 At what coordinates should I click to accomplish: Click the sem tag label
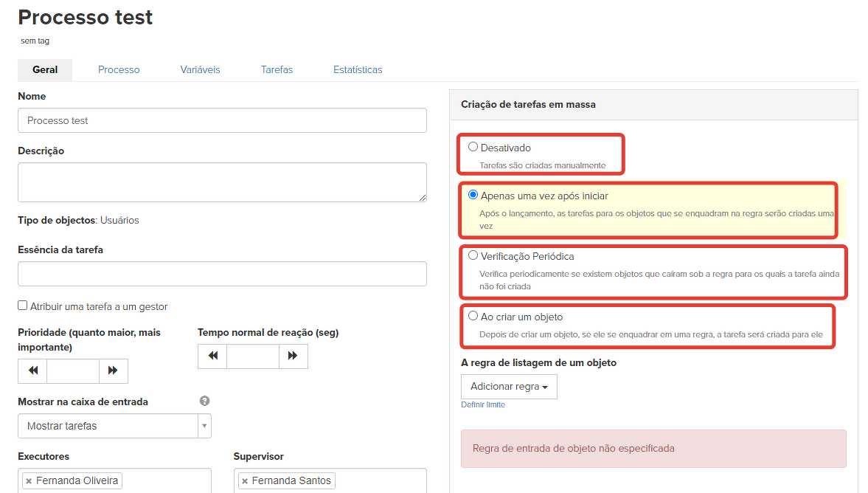tap(35, 41)
